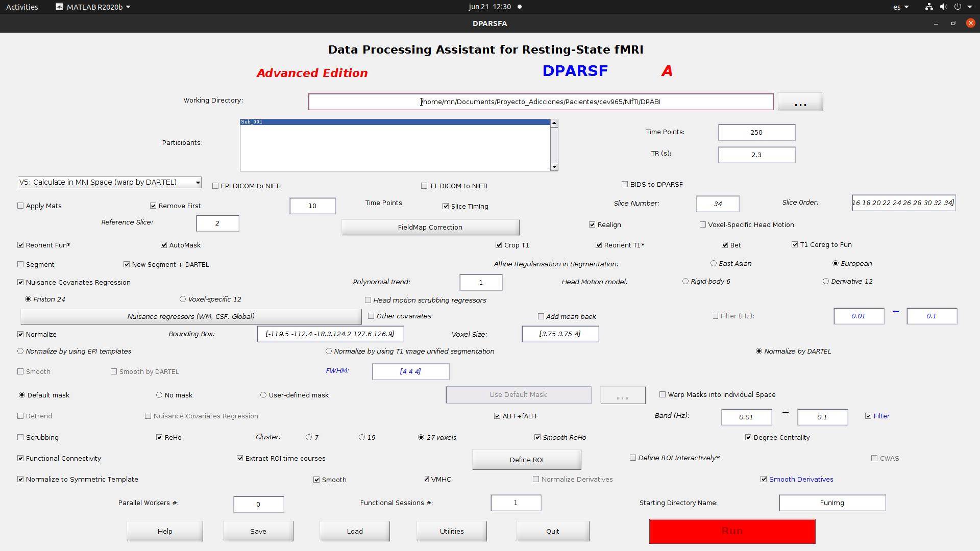Expand the 'es' language selector
Image resolution: width=980 pixels, height=551 pixels.
900,7
